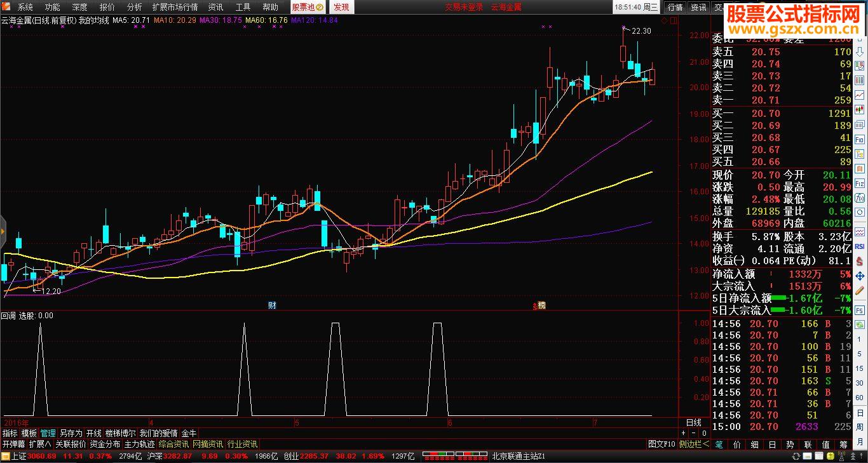Image resolution: width=868 pixels, height=463 pixels.
Task: Open the 扩展市场行情 menu
Action: [x=175, y=7]
